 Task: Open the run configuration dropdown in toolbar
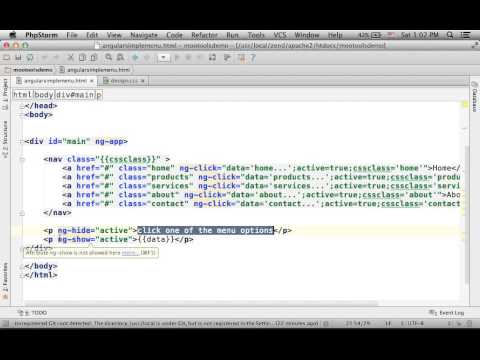tap(163, 58)
